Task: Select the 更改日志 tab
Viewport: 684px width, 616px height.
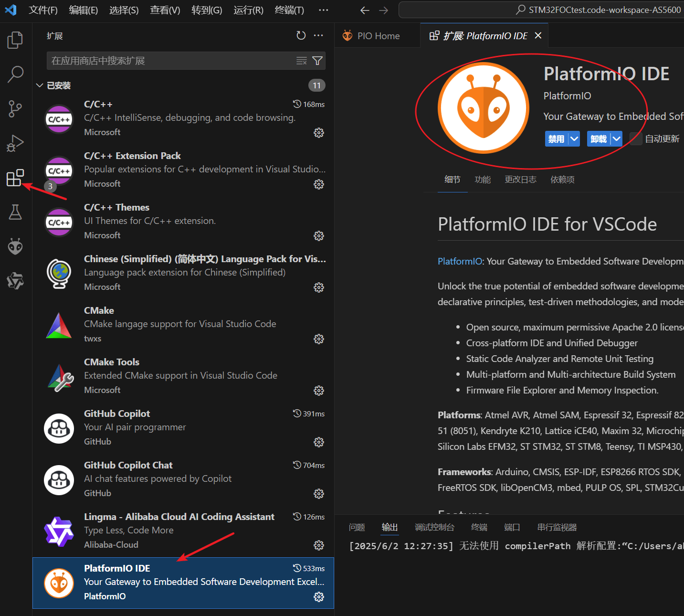Action: pos(521,180)
